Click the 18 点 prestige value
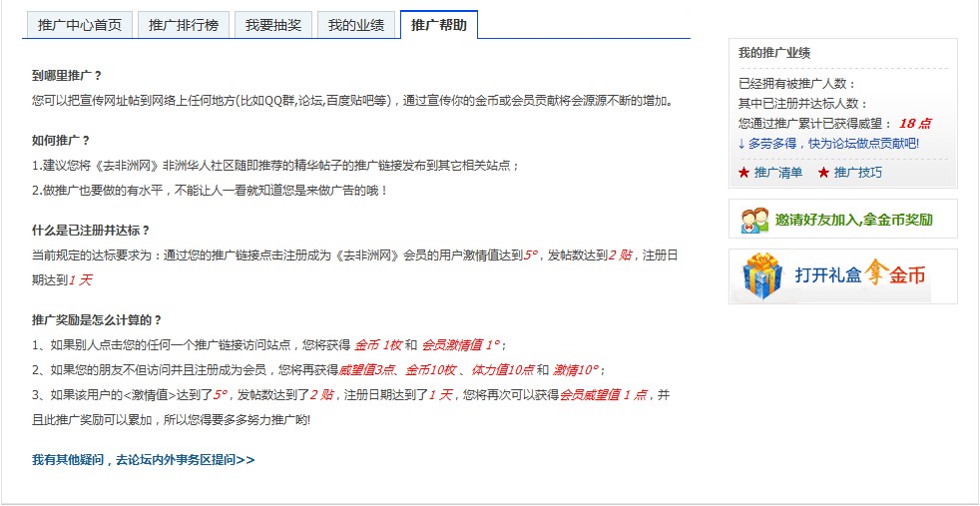980x506 pixels. 915,124
